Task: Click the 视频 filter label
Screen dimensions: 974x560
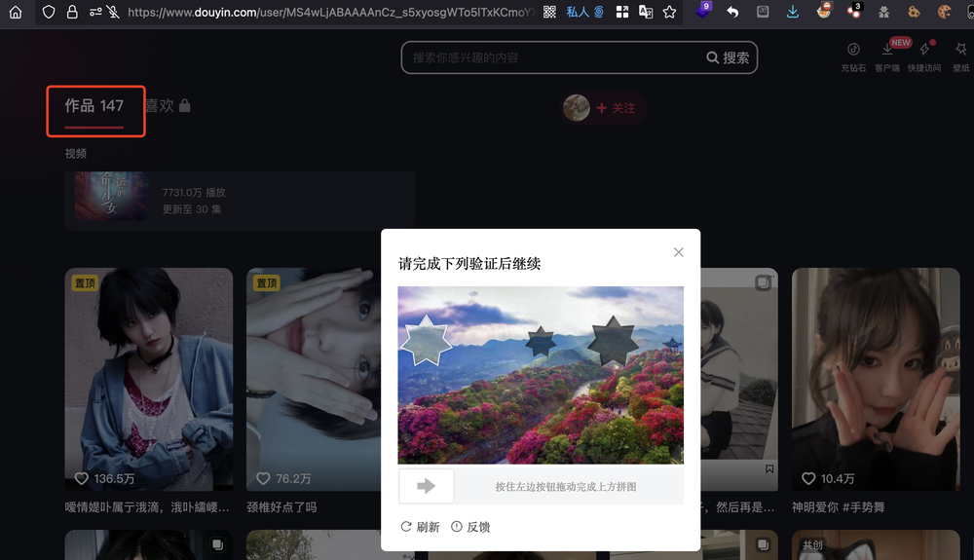Action: pyautogui.click(x=76, y=153)
